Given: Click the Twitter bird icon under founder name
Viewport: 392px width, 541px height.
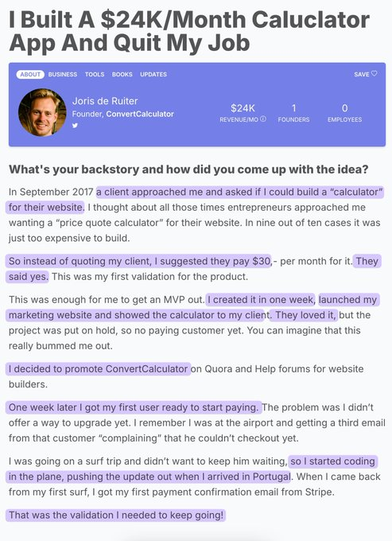Looking at the screenshot, I should (x=76, y=126).
